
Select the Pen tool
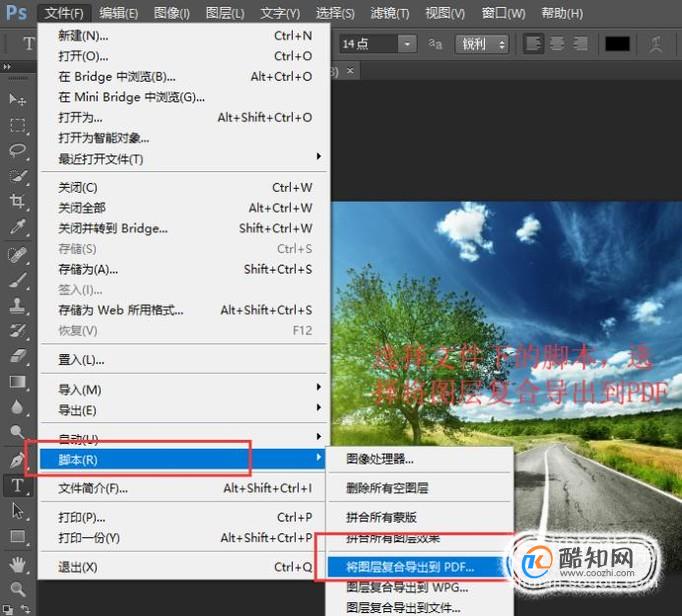17,460
